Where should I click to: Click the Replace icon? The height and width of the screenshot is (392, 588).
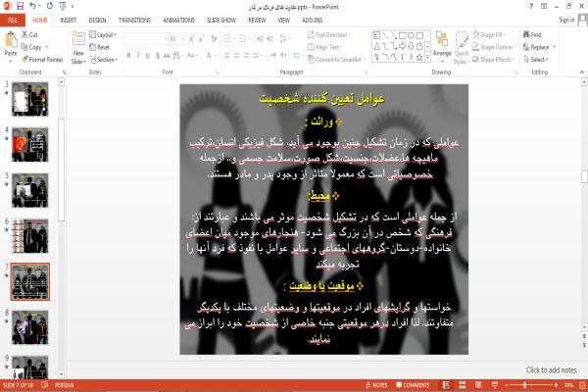(526, 47)
